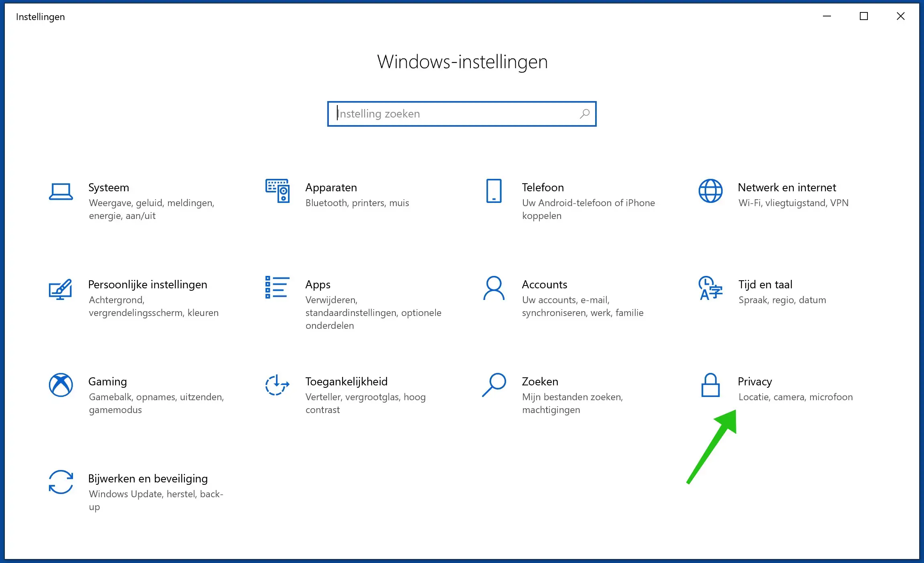Click the Toegankelijkheid dashed-clock icon

point(277,385)
